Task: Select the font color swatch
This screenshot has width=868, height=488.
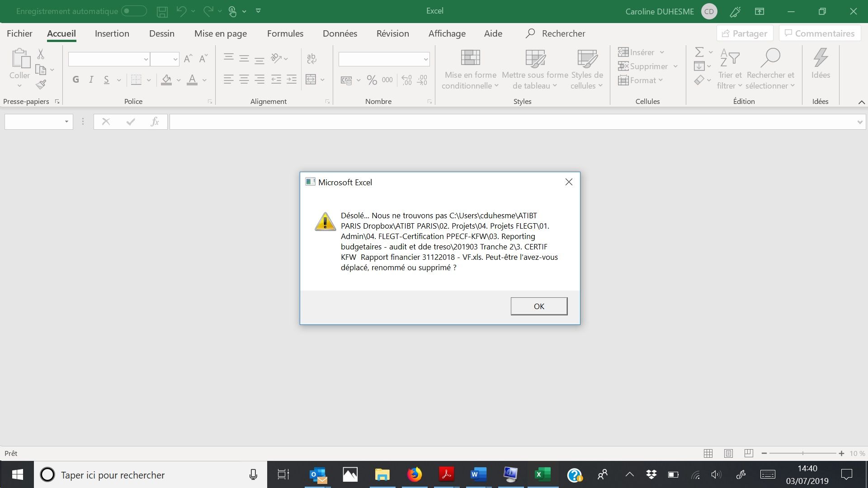Action: (x=192, y=82)
